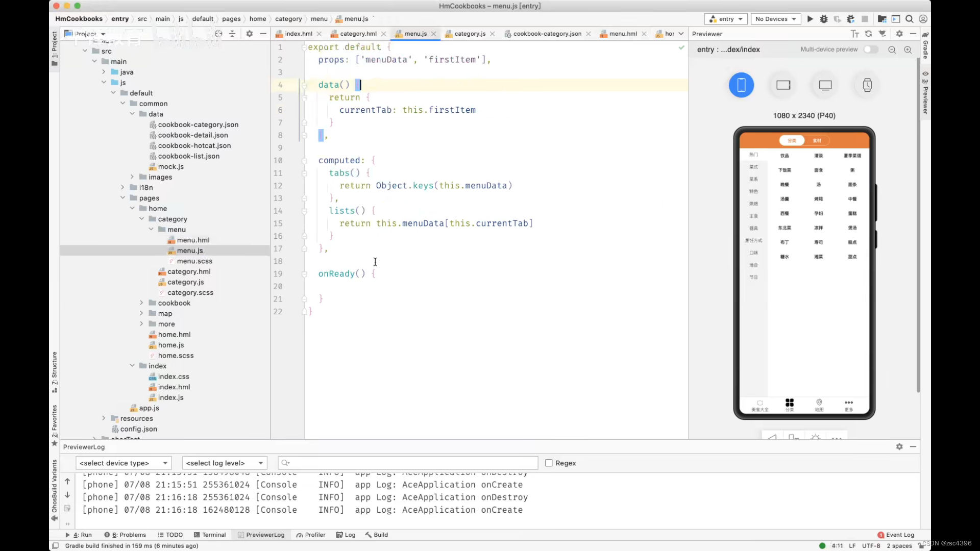Click the menu.js tab in editor
This screenshot has width=980, height=551.
[414, 34]
